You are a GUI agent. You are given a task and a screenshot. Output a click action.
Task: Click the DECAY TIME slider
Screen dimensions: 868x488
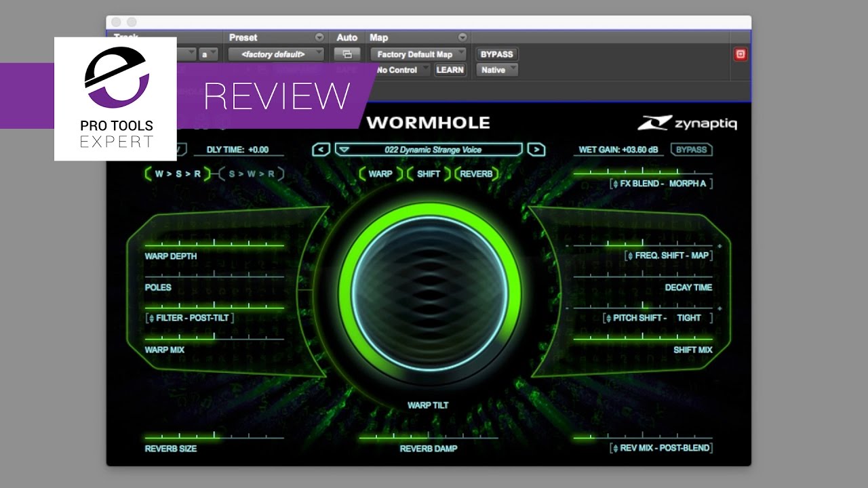[643, 276]
